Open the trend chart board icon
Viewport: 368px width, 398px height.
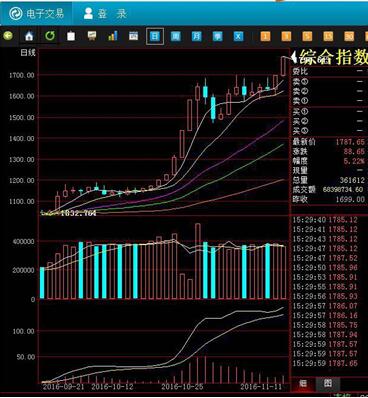click(x=92, y=36)
